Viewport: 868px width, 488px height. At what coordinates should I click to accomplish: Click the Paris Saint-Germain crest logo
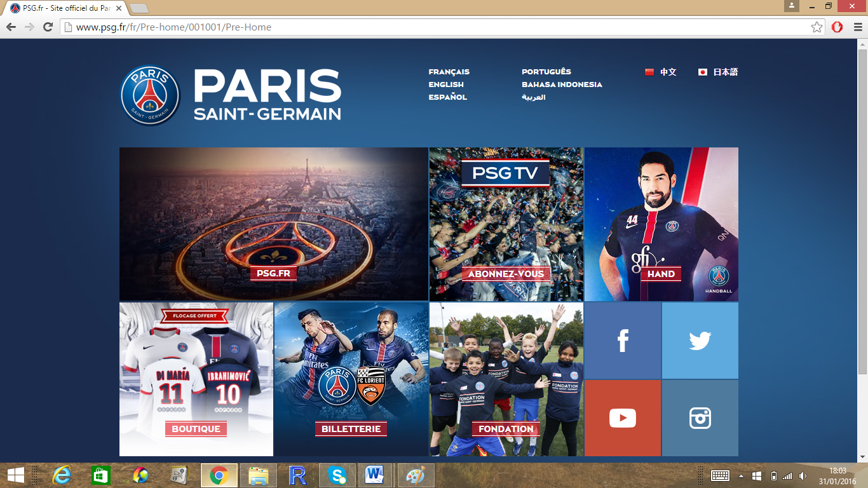point(151,95)
